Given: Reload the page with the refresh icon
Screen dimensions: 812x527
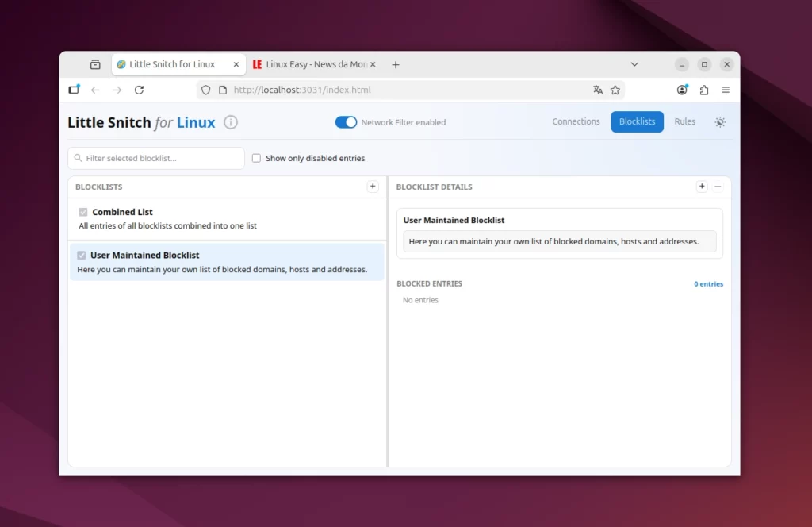Looking at the screenshot, I should (140, 90).
